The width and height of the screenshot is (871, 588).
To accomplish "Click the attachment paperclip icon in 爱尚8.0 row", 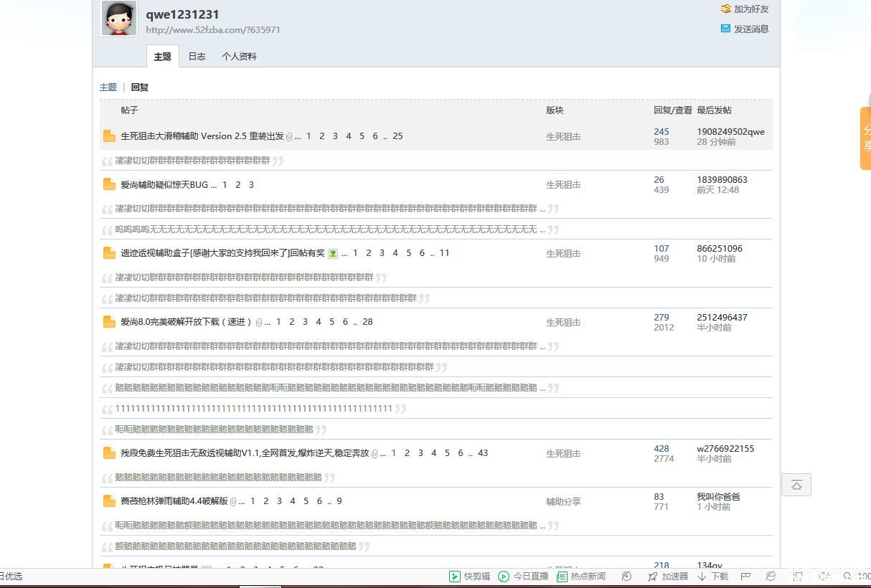I will tap(259, 323).
